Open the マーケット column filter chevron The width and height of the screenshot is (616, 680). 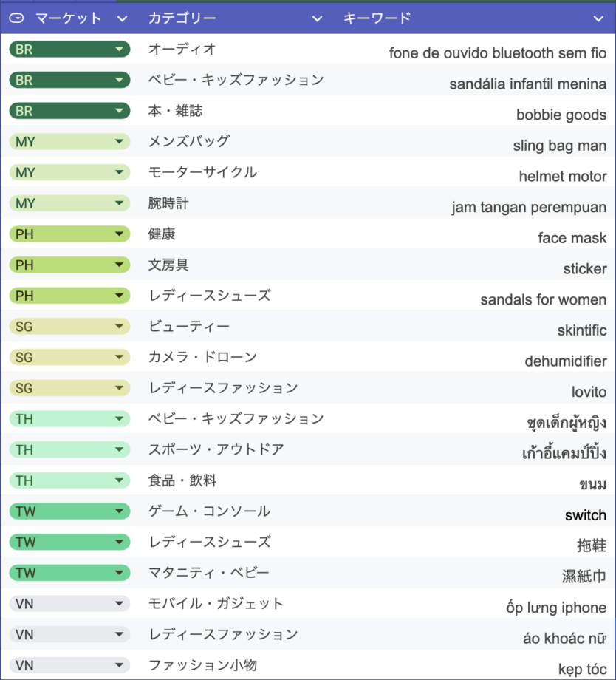(122, 18)
